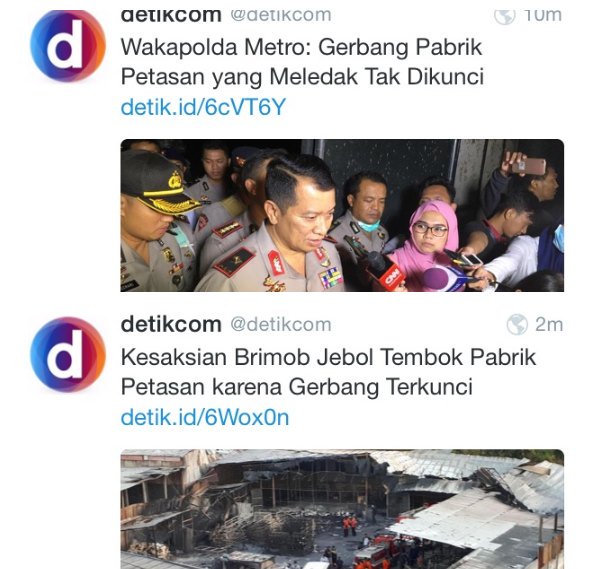View photo of police officers press briefing
Viewport: 591px width, 569px height.
[342, 216]
